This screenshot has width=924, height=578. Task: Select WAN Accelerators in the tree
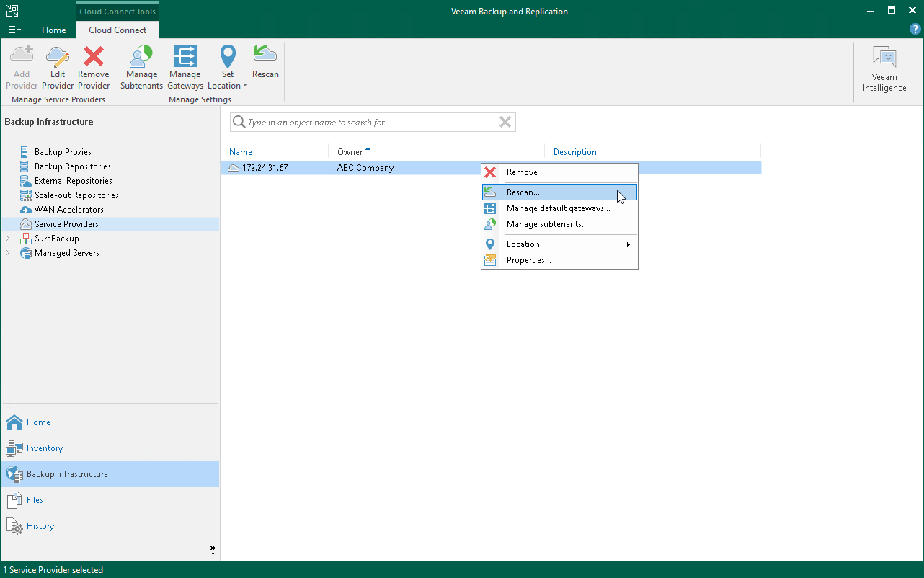click(x=69, y=210)
